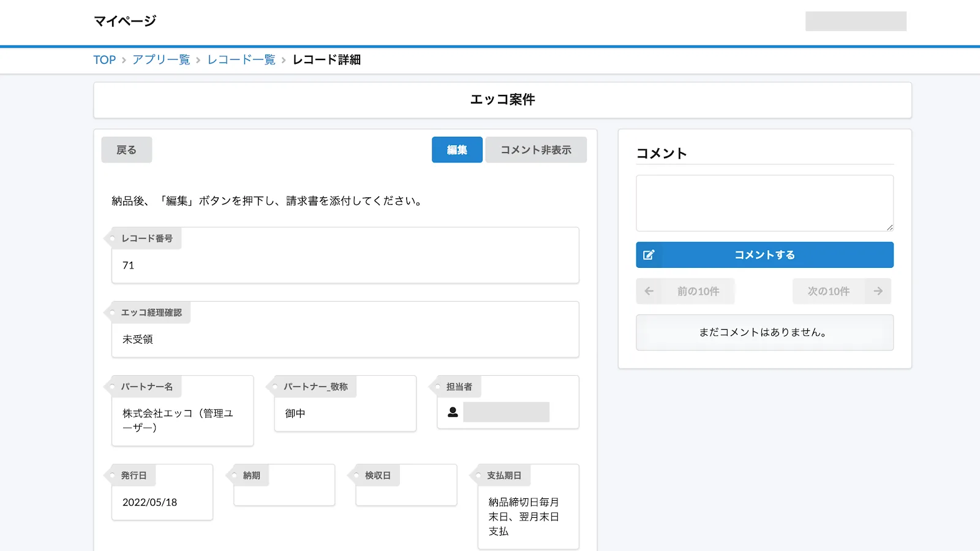Focus the comment text area
This screenshot has height=551, width=980.
coord(764,203)
